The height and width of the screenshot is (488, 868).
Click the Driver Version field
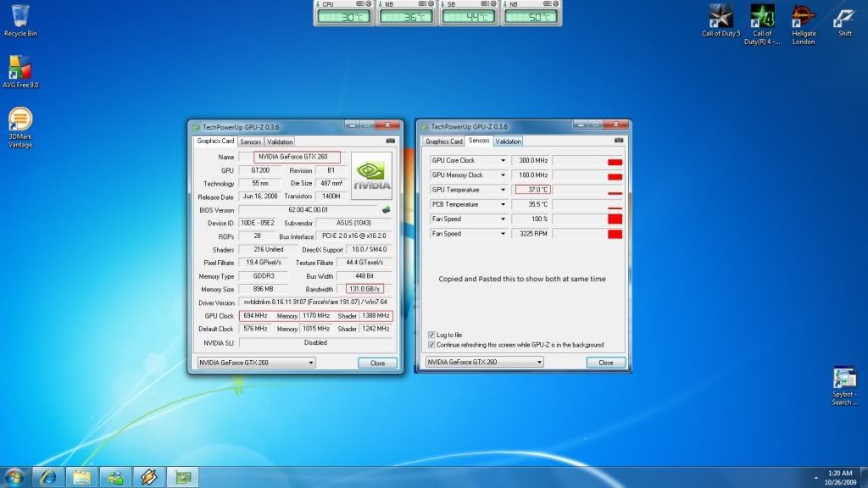click(x=315, y=302)
